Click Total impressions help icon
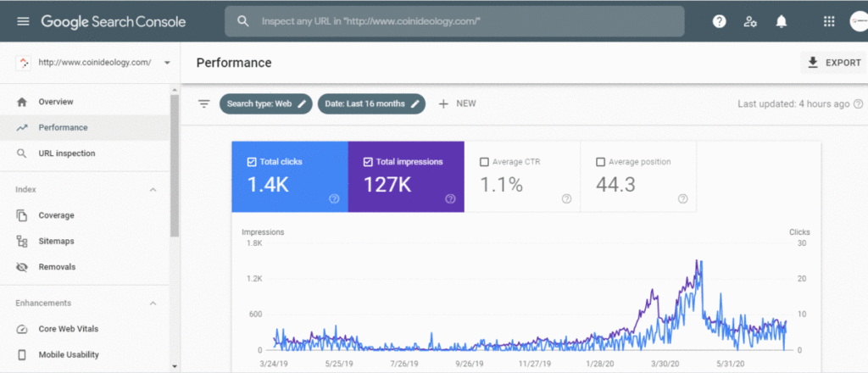The height and width of the screenshot is (373, 868). coord(450,198)
